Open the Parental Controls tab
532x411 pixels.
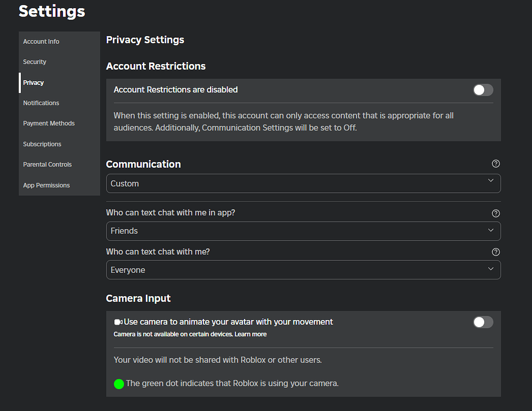click(47, 164)
